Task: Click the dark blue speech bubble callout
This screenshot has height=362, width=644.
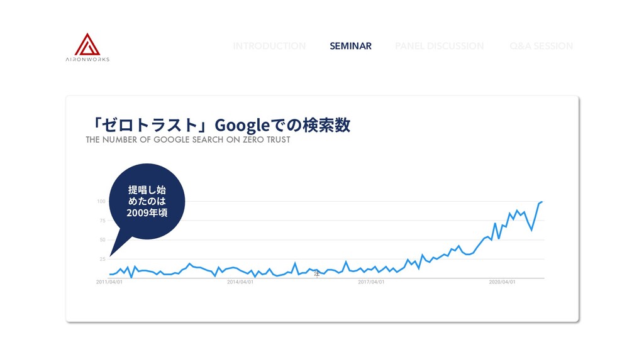Action: (147, 202)
